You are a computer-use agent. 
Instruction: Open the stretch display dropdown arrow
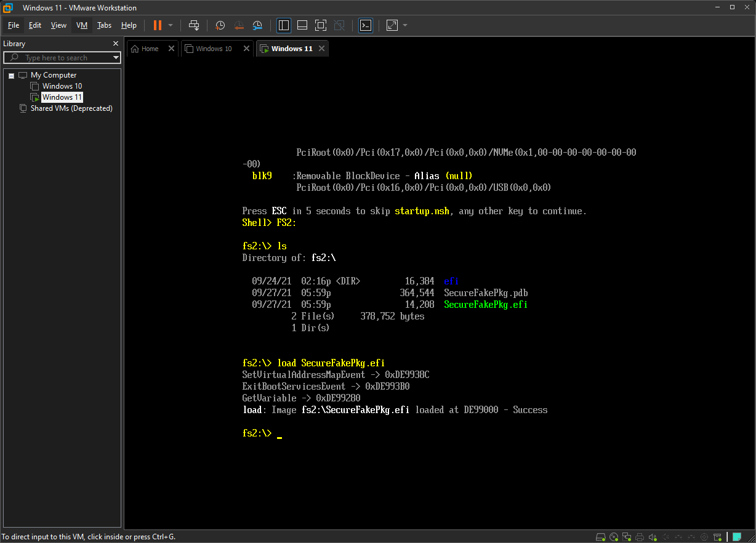pos(404,25)
